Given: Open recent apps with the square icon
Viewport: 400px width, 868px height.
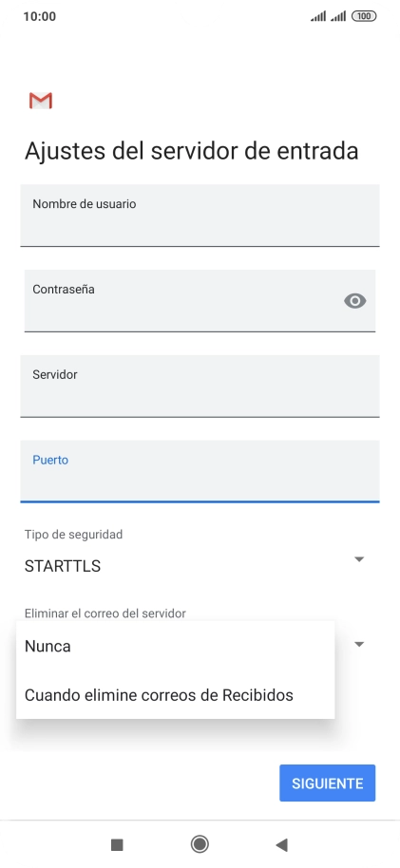Looking at the screenshot, I should [117, 844].
